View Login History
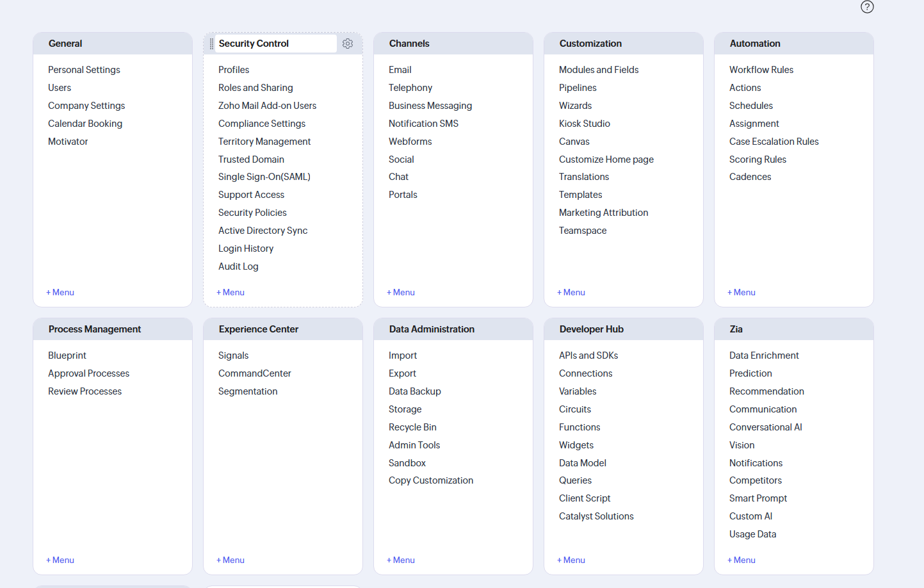Image resolution: width=924 pixels, height=588 pixels. [x=246, y=249]
